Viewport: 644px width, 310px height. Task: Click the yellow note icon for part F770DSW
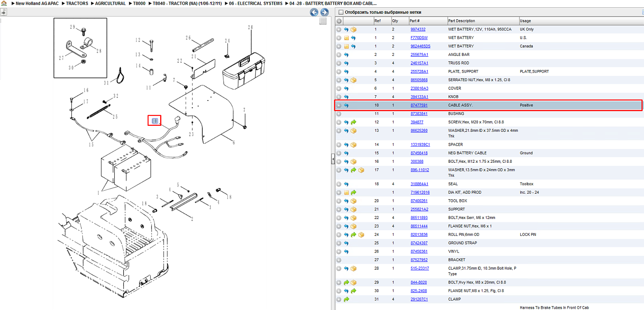346,38
